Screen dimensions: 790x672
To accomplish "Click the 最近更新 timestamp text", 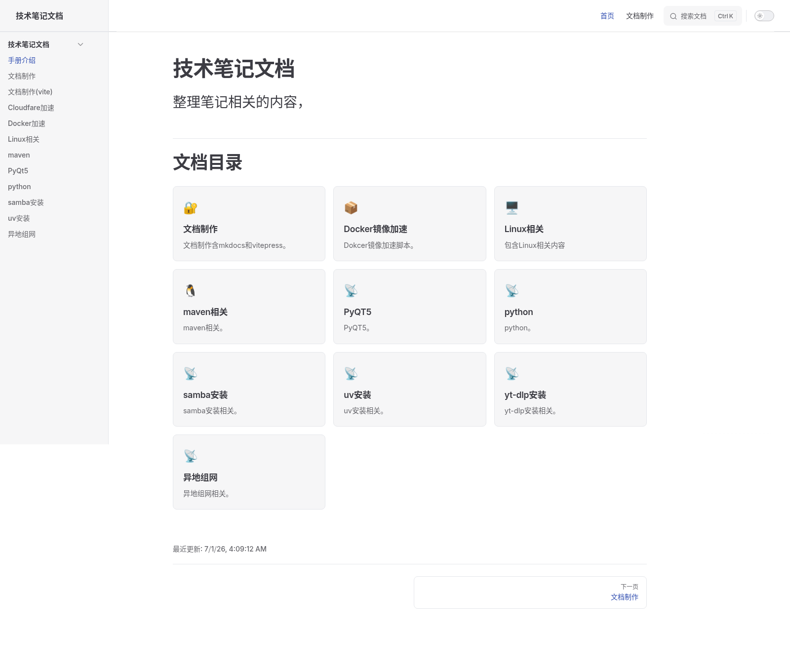I will tap(220, 549).
